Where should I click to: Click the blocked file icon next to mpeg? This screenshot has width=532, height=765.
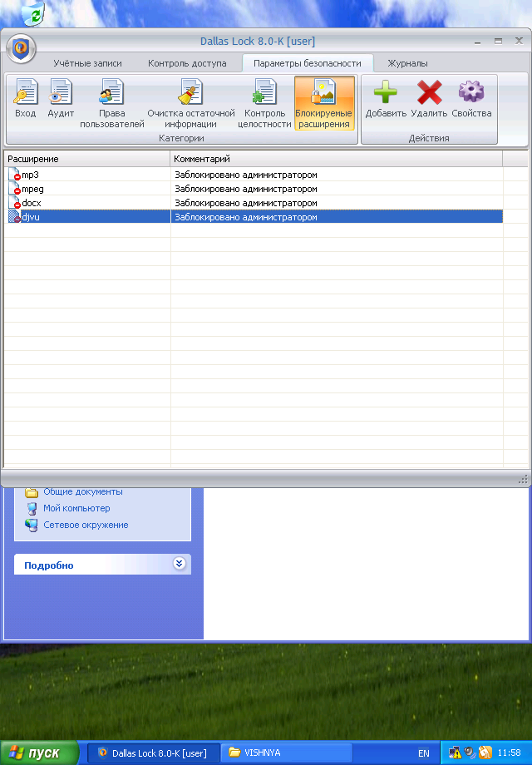(x=15, y=189)
